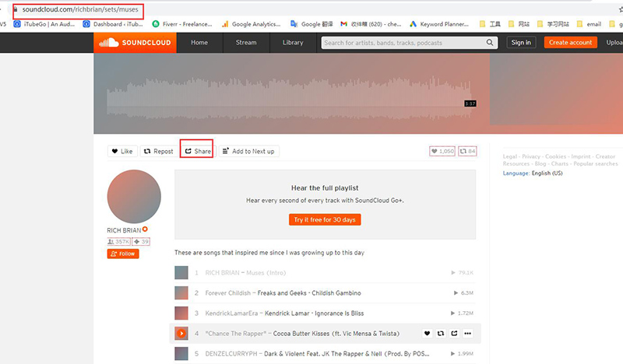This screenshot has height=364, width=623.
Task: Click Add to Next up
Action: 248,151
